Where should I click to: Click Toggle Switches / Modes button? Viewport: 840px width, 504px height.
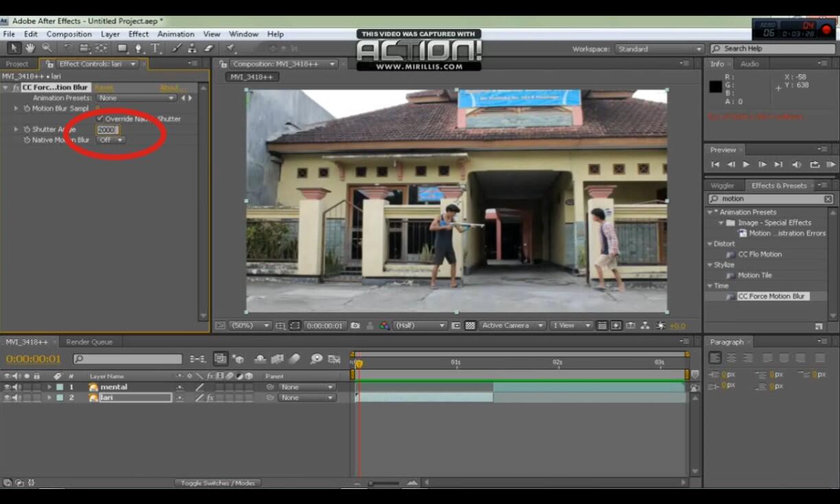click(218, 483)
